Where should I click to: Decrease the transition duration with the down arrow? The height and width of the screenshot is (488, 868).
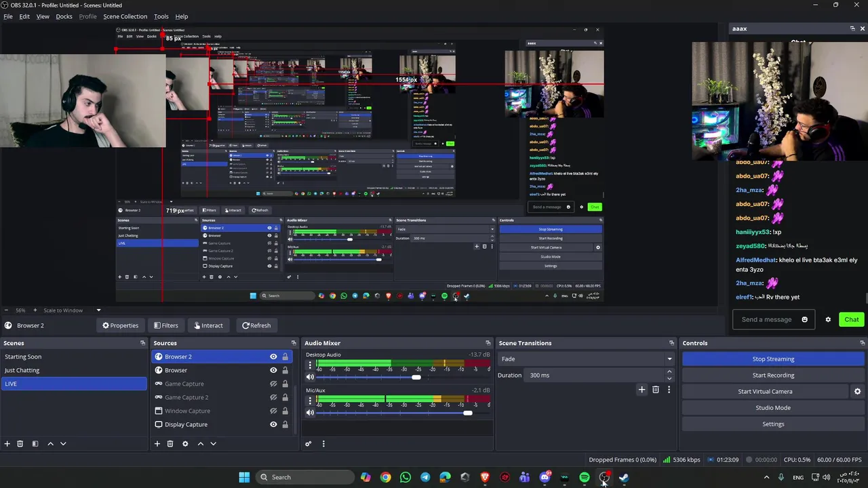pos(669,378)
